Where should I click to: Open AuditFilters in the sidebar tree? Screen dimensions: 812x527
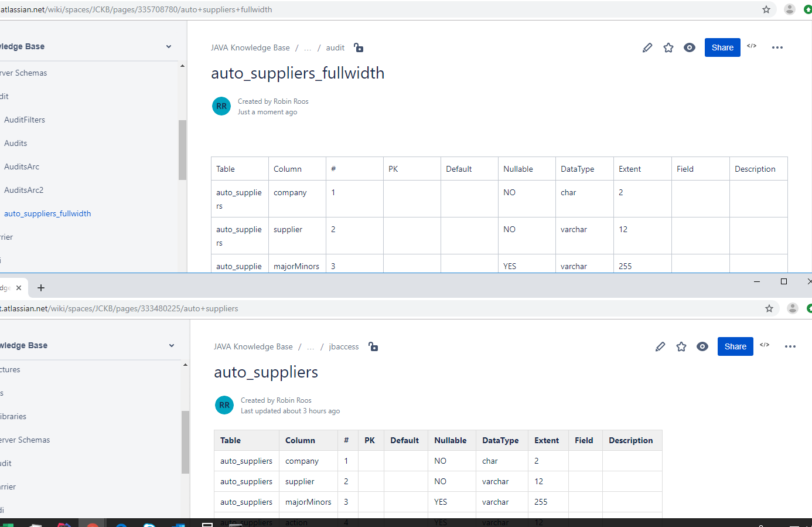25,120
